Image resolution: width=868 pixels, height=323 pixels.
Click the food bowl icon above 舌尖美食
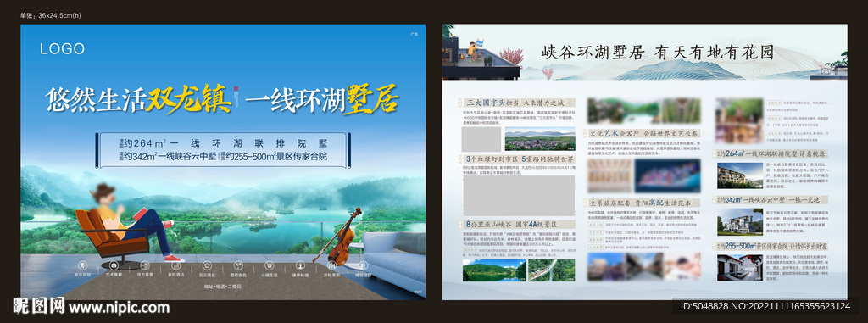click(x=207, y=265)
